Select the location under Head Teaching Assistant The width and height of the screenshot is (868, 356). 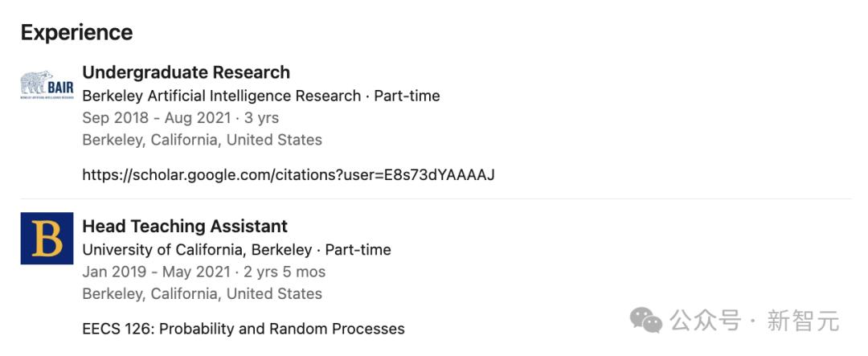tap(202, 294)
